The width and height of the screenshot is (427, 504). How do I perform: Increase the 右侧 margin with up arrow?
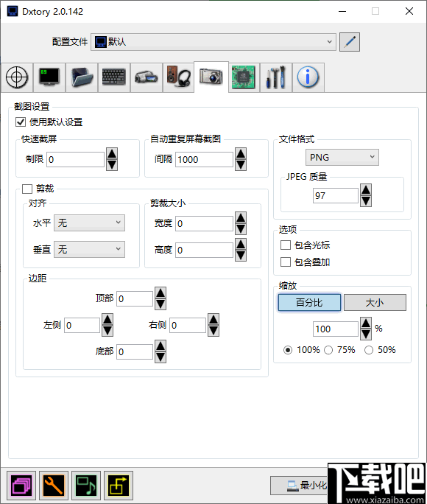pyautogui.click(x=213, y=320)
